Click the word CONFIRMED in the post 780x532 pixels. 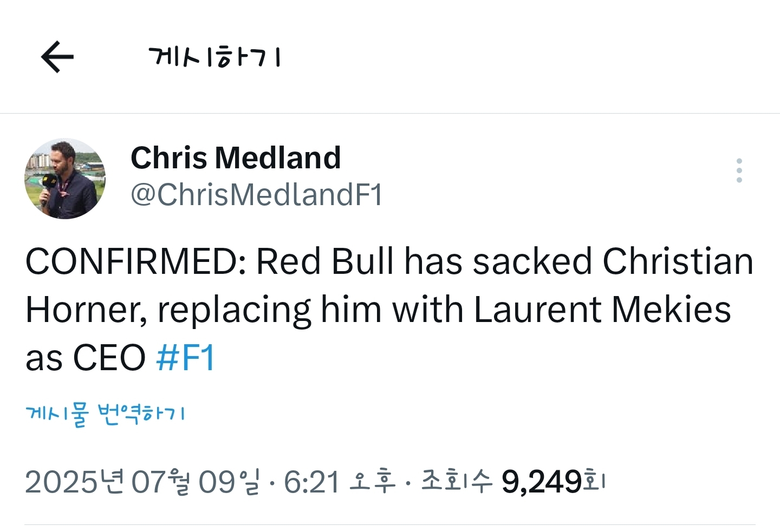[x=135, y=262]
